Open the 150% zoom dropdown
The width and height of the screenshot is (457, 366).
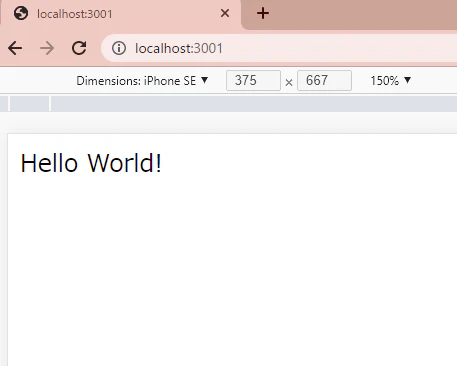point(391,81)
